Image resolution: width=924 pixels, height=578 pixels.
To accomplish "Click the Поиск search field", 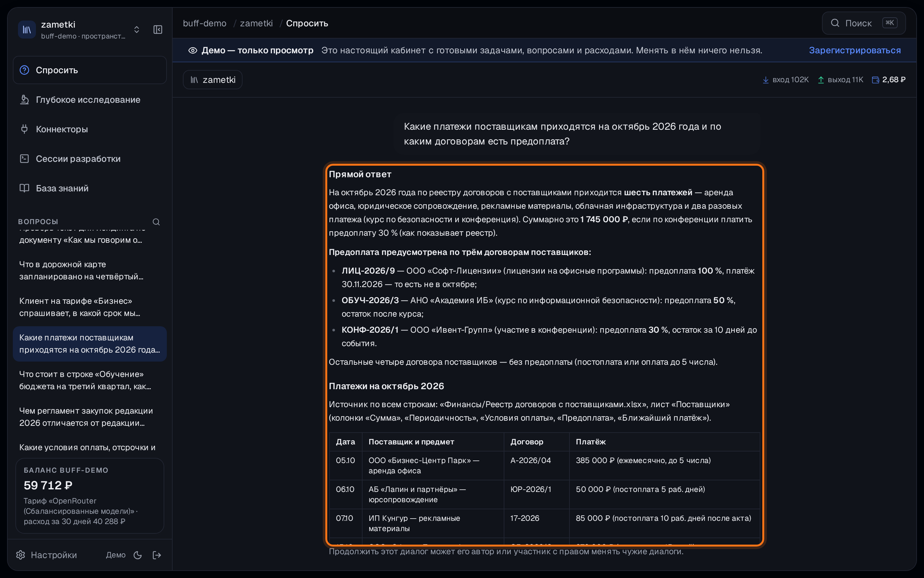I will pos(864,23).
